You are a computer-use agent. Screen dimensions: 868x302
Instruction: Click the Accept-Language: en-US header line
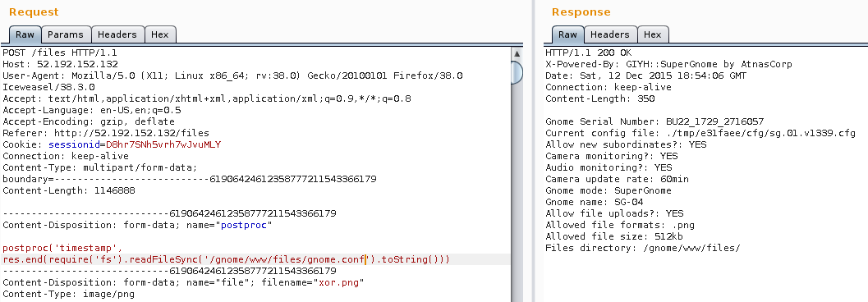(x=92, y=110)
